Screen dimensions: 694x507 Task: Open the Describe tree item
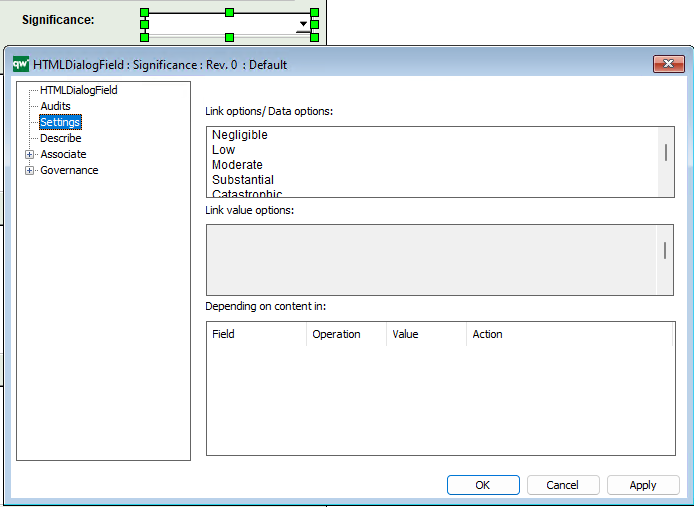pyautogui.click(x=60, y=138)
